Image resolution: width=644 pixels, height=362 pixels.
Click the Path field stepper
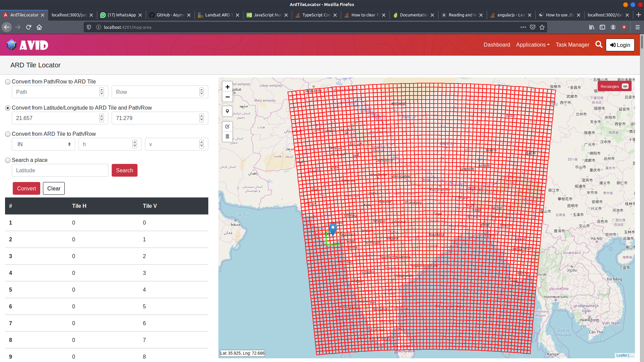pos(102,92)
